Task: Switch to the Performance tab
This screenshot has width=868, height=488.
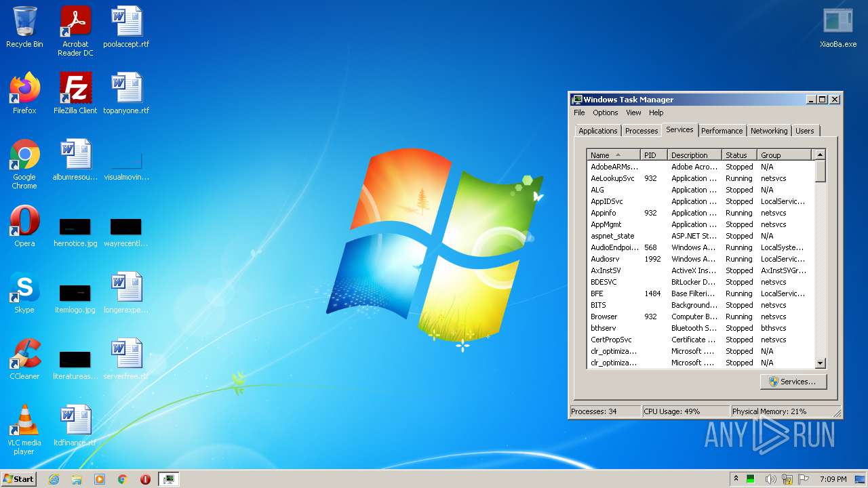Action: click(x=722, y=131)
